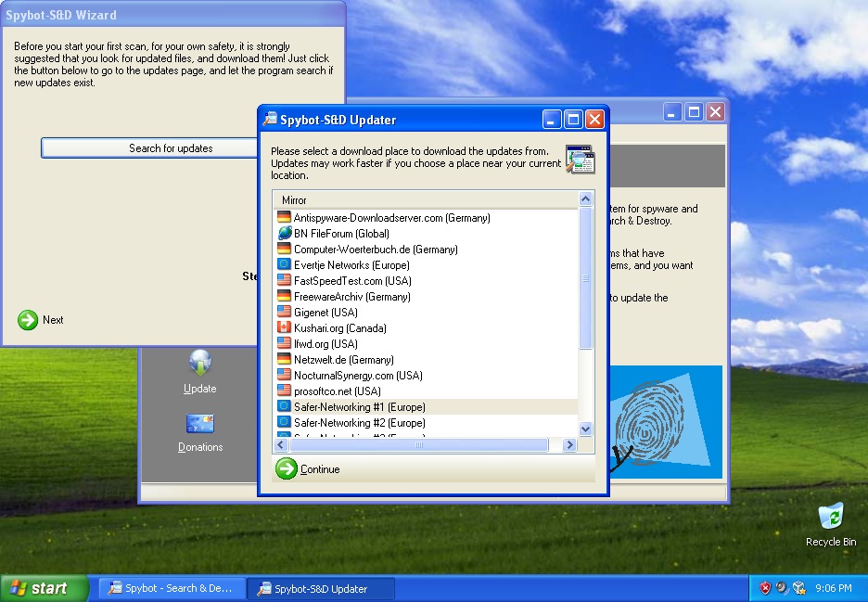Click the German flag beside Netzwelt.de

point(284,359)
